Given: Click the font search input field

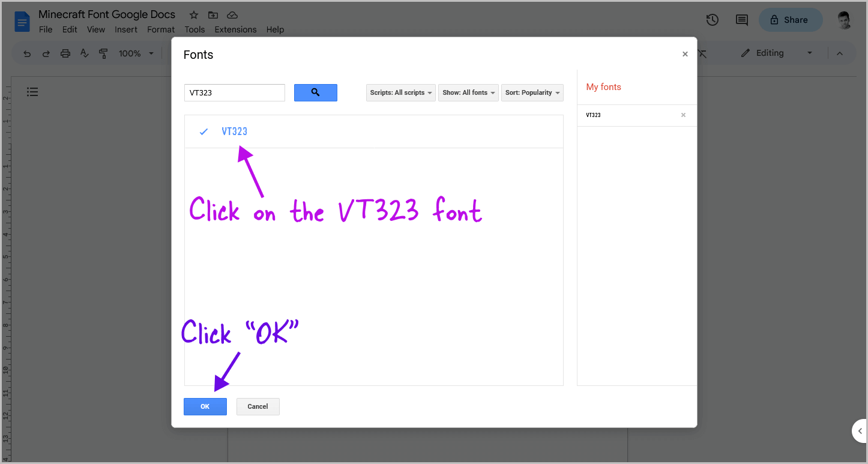Looking at the screenshot, I should (x=235, y=92).
